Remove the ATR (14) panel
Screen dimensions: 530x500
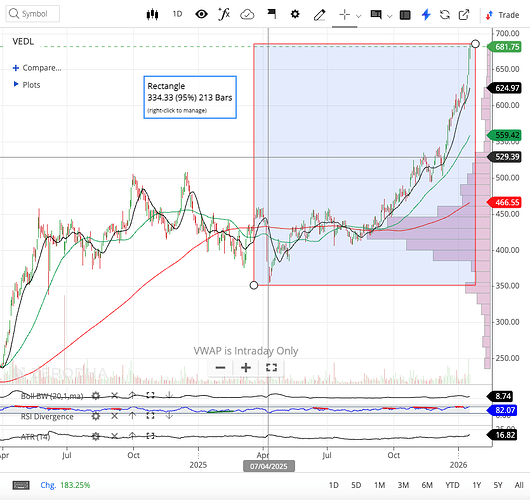[x=115, y=436]
